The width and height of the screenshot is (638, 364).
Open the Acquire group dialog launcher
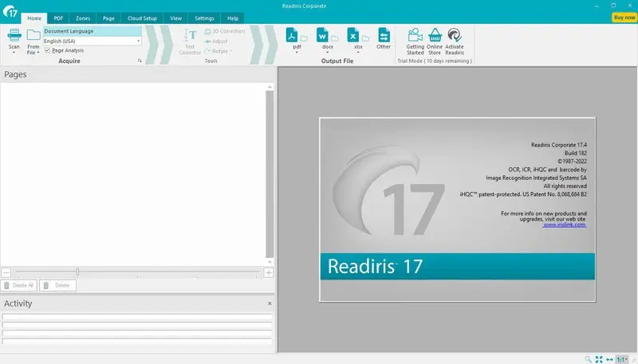coord(140,61)
